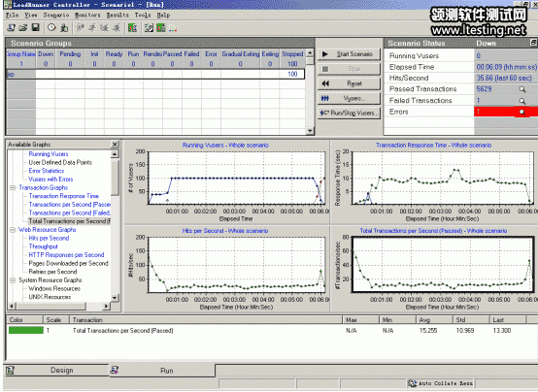Click Scenario Groups scrollbar up arrow
This screenshot has height=392, width=538.
pos(310,53)
